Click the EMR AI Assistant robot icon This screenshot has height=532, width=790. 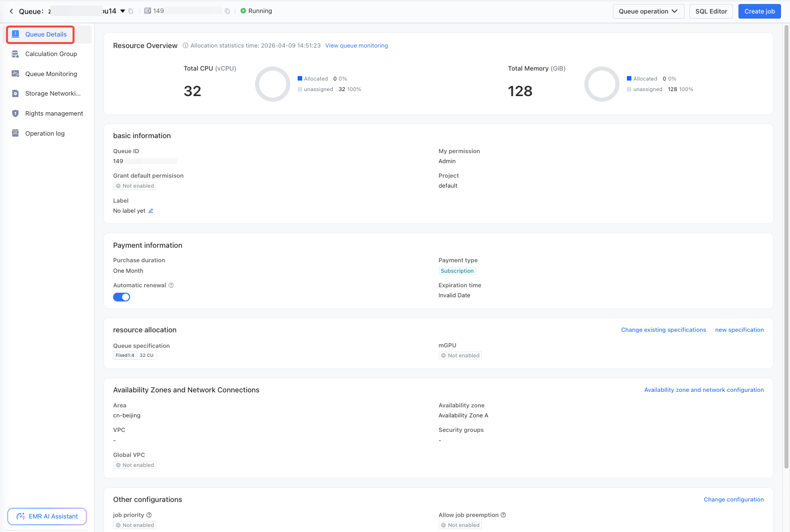(21, 516)
